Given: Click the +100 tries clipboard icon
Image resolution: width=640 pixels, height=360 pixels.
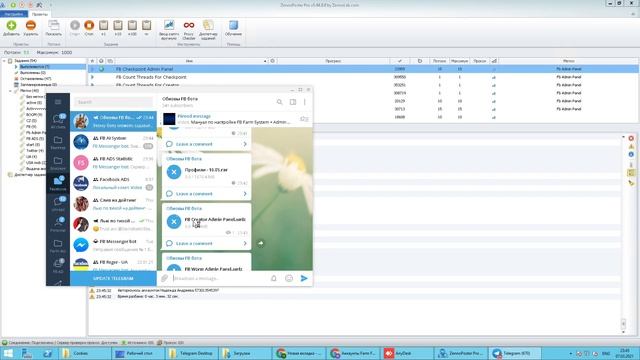Looking at the screenshot, I should click(x=132, y=25).
